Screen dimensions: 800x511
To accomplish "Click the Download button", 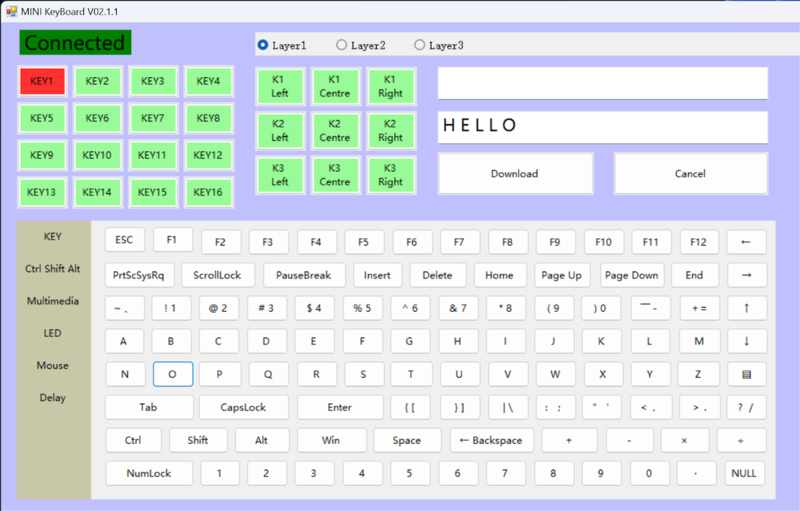I will [x=515, y=174].
